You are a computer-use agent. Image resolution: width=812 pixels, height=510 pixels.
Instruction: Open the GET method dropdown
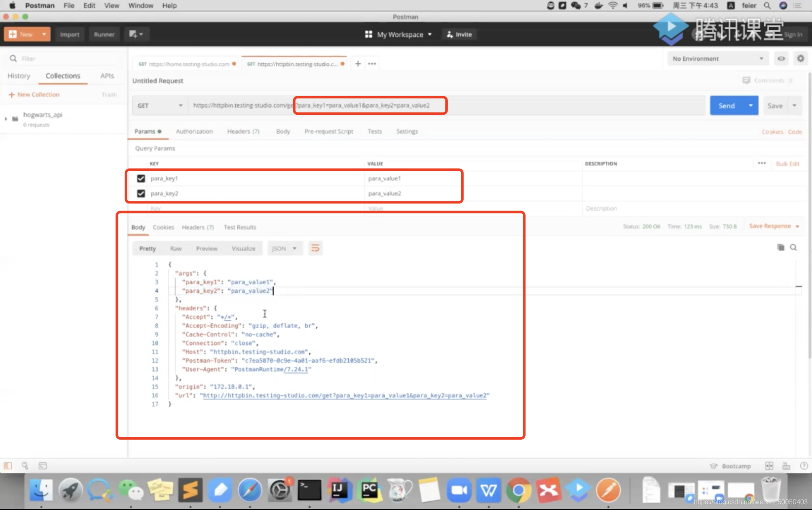(159, 106)
